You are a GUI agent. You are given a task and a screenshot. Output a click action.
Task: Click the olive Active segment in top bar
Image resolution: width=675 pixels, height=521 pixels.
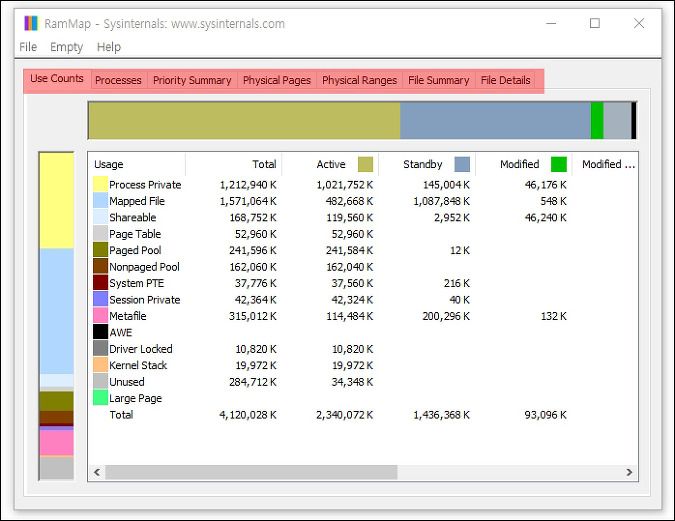tap(245, 121)
